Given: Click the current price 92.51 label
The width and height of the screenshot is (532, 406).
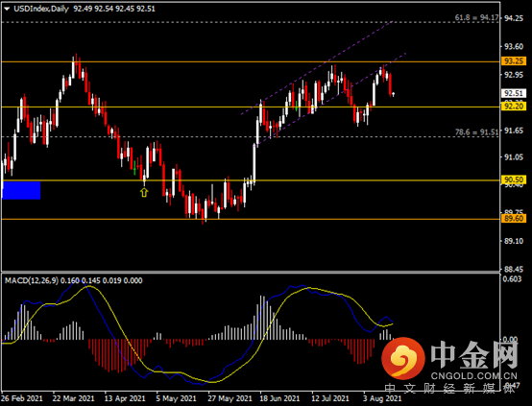Looking at the screenshot, I should click(x=514, y=93).
